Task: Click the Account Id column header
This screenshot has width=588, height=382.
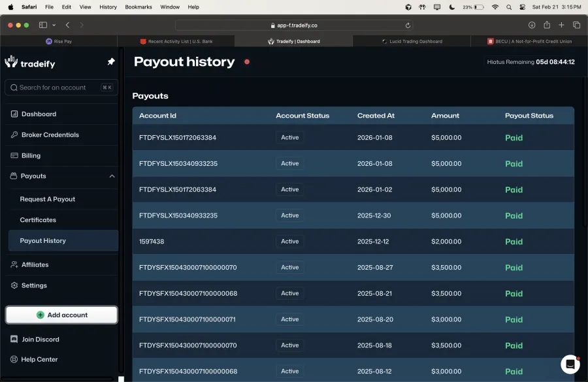Action: (x=157, y=116)
